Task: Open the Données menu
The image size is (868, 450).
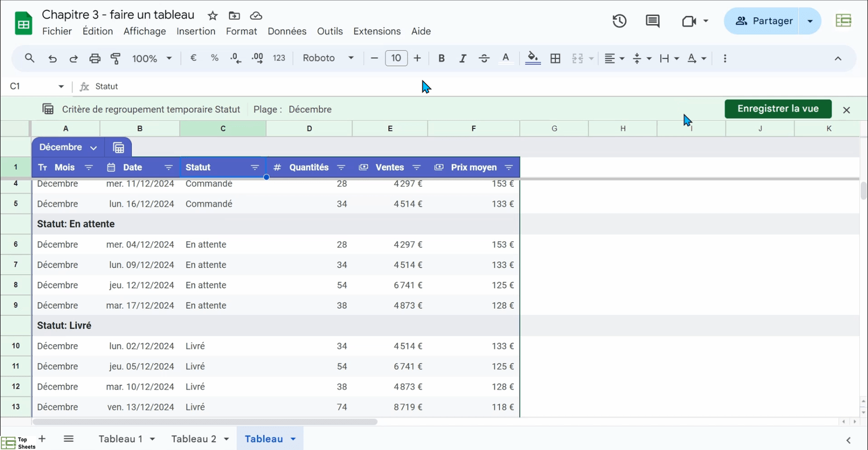Action: click(286, 31)
